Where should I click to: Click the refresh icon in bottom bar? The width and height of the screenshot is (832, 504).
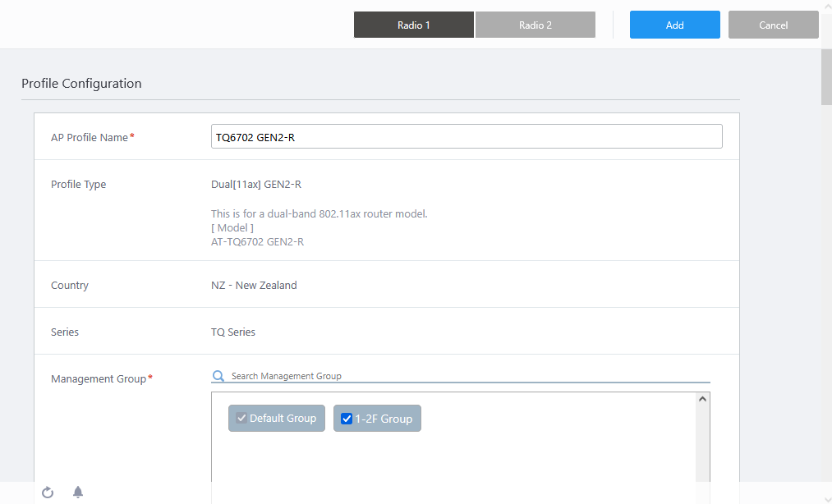point(48,493)
